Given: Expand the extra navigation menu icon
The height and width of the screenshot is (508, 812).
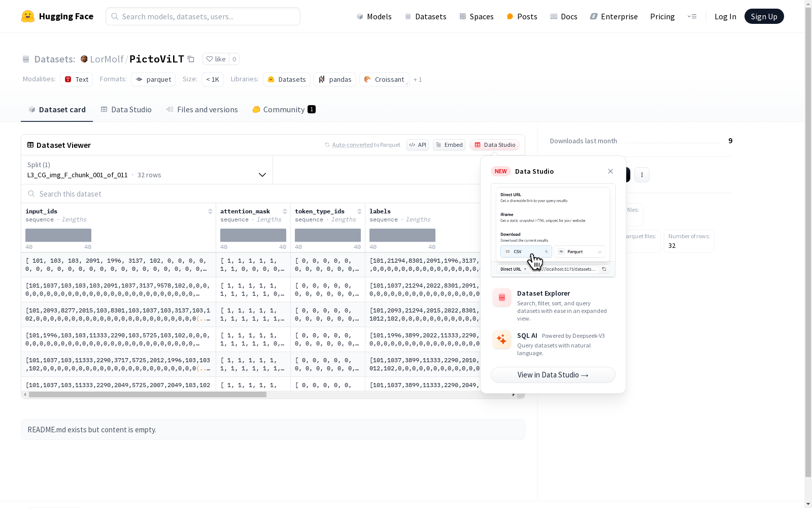Looking at the screenshot, I should (x=692, y=16).
